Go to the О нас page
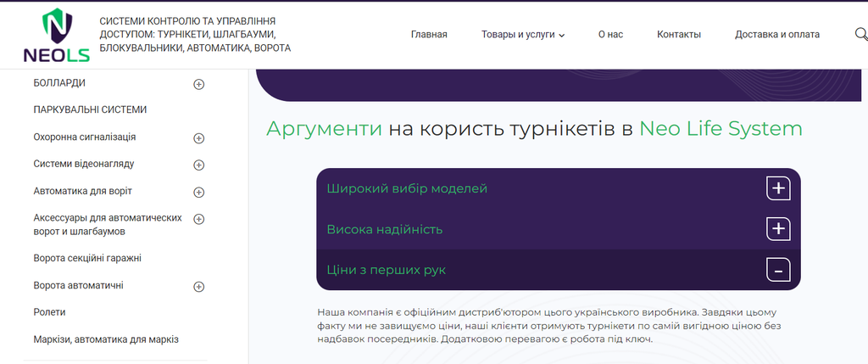Viewport: 868px width, 364px height. 610,34
